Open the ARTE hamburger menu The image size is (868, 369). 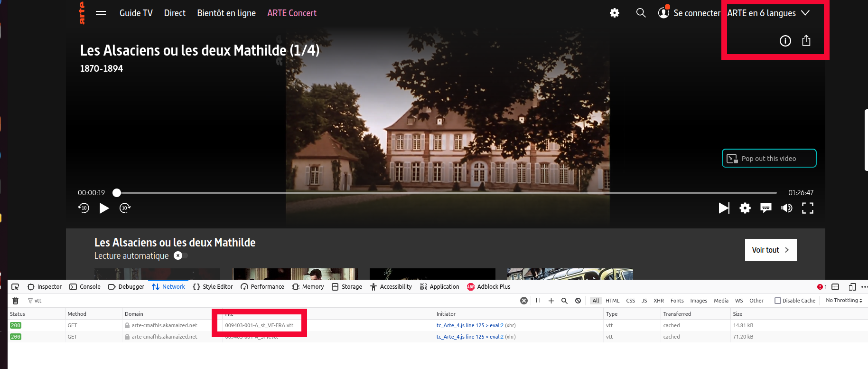tap(101, 13)
